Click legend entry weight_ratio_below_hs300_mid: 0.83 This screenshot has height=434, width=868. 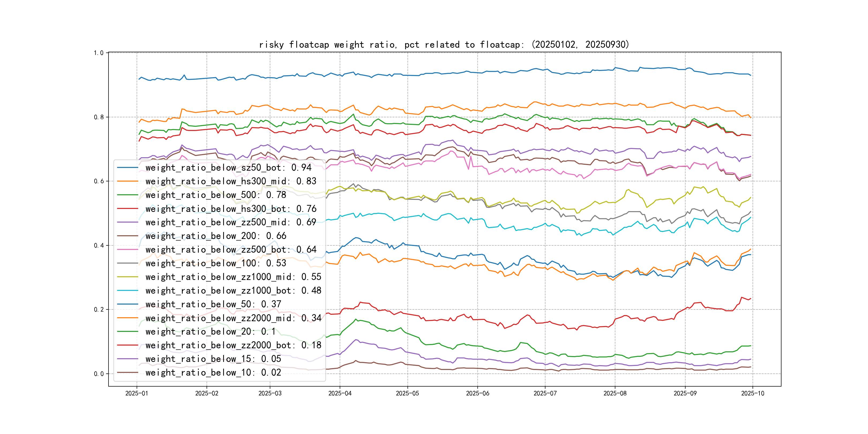tap(231, 181)
